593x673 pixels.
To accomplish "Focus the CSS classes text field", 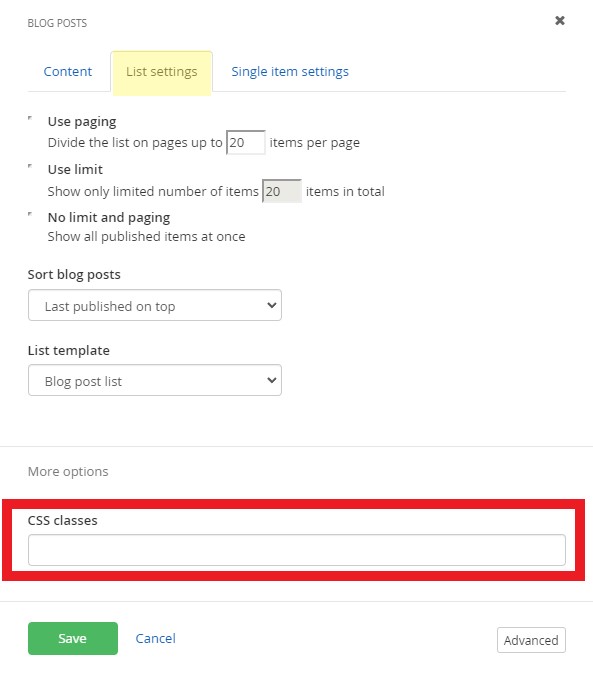I will tap(297, 550).
